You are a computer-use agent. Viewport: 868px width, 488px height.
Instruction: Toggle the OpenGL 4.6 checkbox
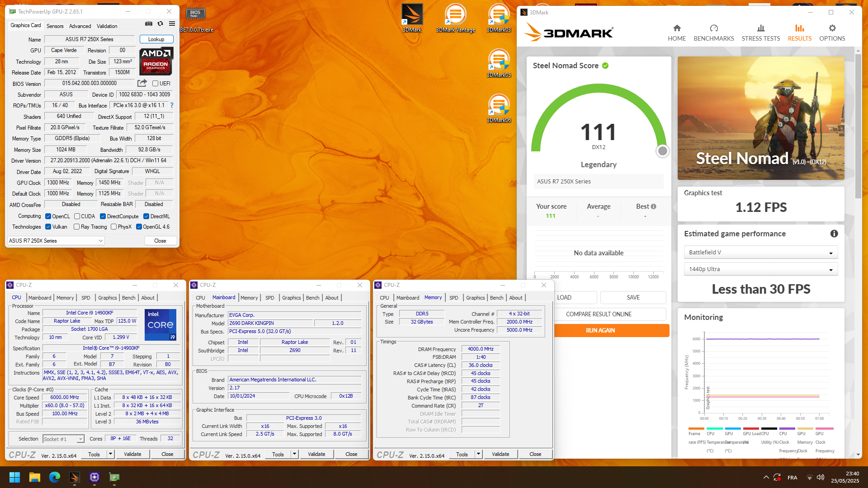pos(139,227)
